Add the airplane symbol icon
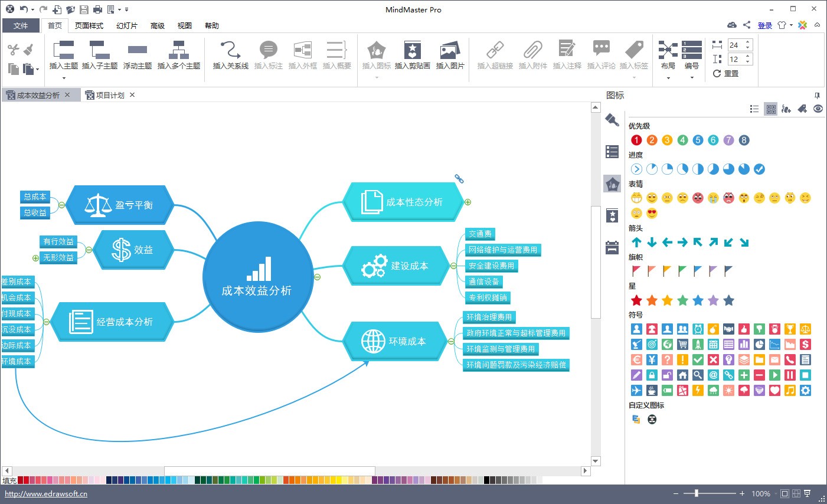 coord(636,390)
